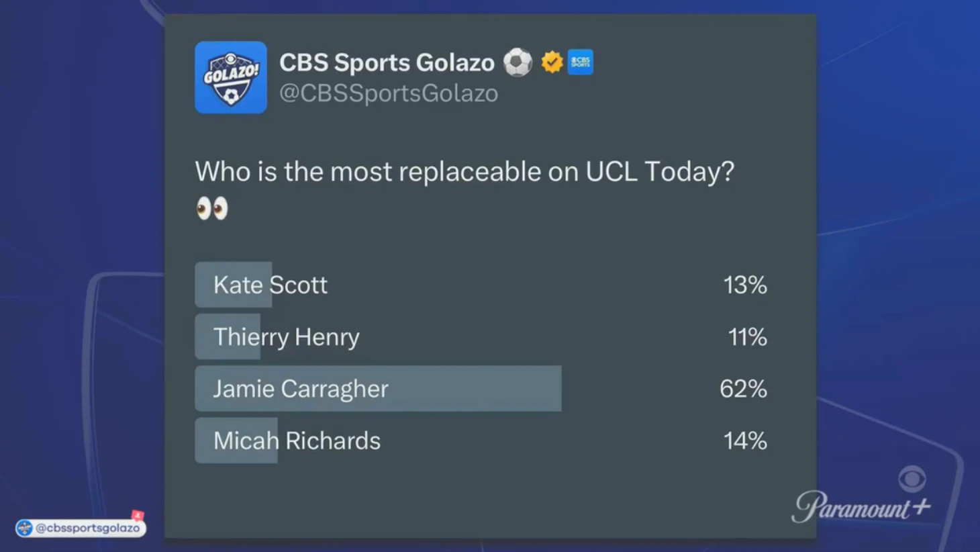Open the @CBSSportsGolazo handle in the tweet header
This screenshot has width=980, height=552.
coord(389,93)
